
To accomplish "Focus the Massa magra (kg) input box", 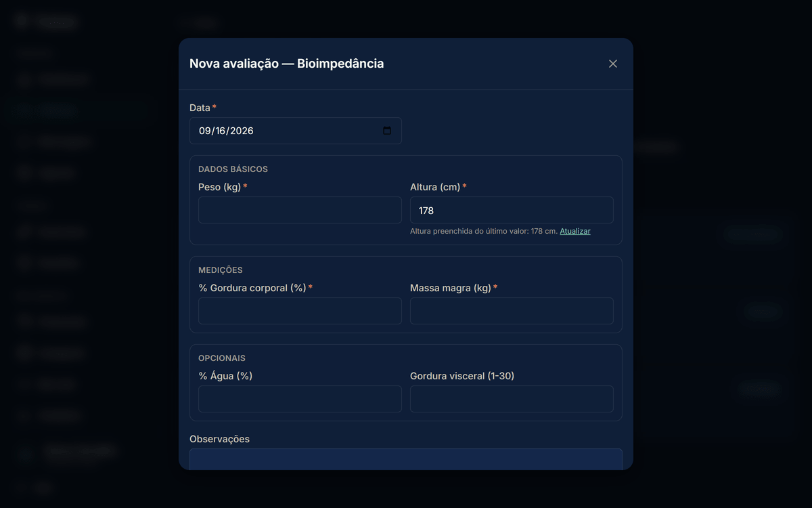I will click(512, 311).
